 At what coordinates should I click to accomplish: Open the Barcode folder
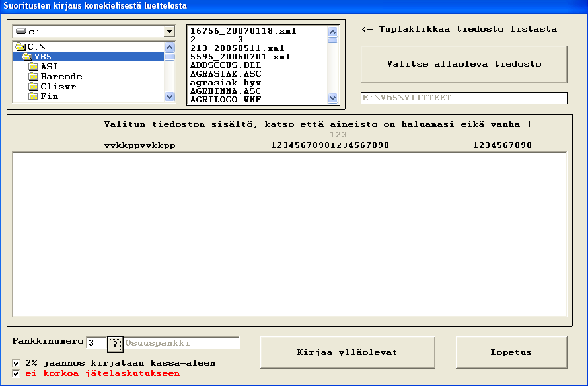click(61, 77)
